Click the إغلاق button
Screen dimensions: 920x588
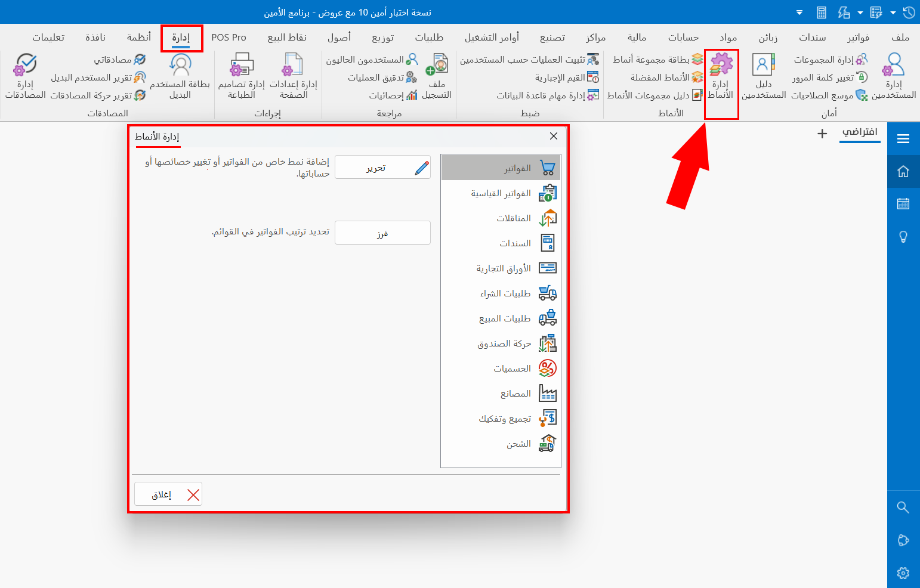(168, 494)
